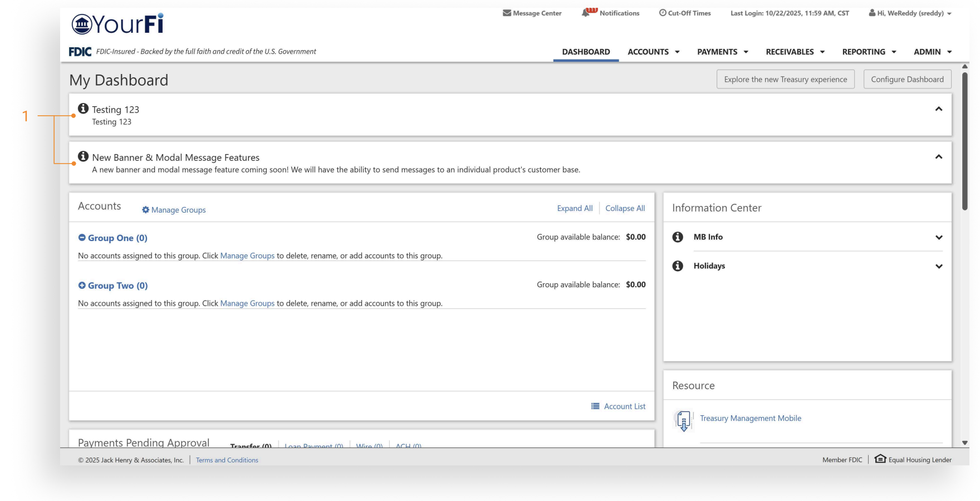Expand Group Two with plus icon
This screenshot has height=501, width=980.
(82, 286)
